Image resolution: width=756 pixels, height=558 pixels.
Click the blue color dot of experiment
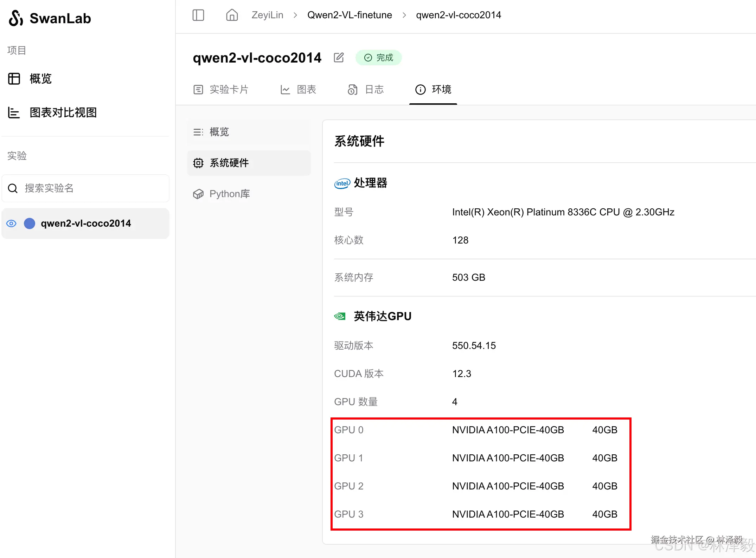point(30,223)
